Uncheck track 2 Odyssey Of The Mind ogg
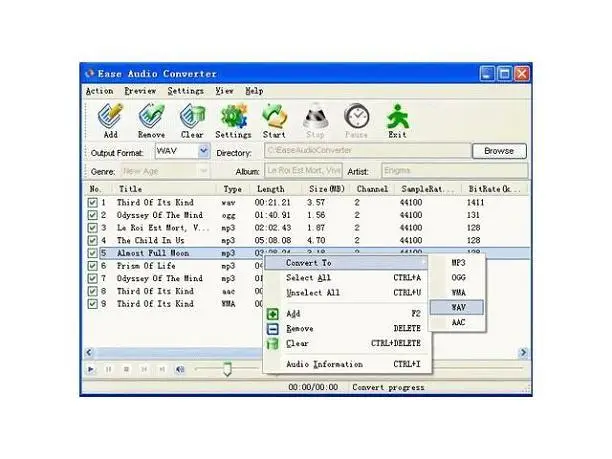The height and width of the screenshot is (459, 612). (92, 215)
